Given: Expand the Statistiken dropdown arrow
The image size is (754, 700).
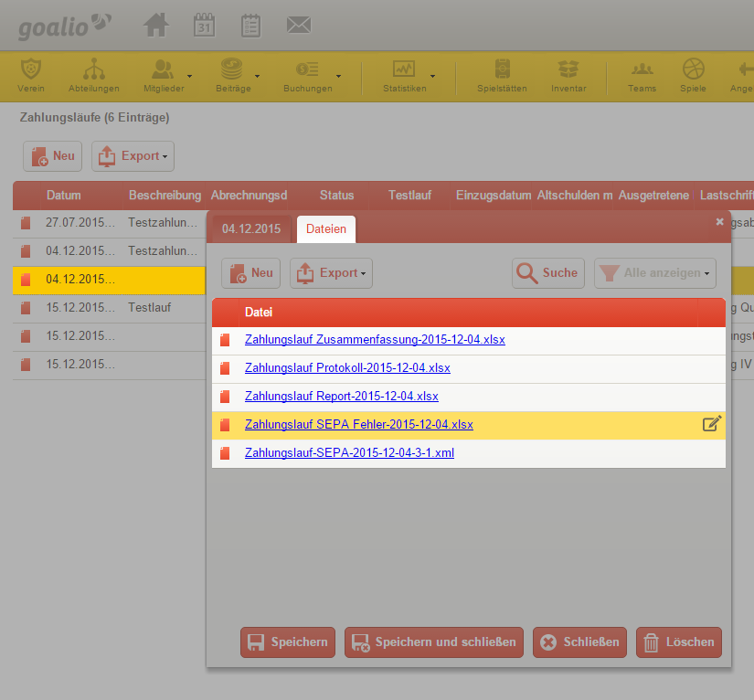Looking at the screenshot, I should (433, 76).
